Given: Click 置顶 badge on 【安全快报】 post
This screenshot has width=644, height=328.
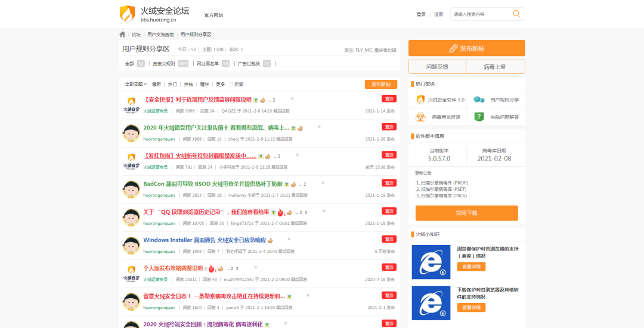Looking at the screenshot, I should coord(389,98).
